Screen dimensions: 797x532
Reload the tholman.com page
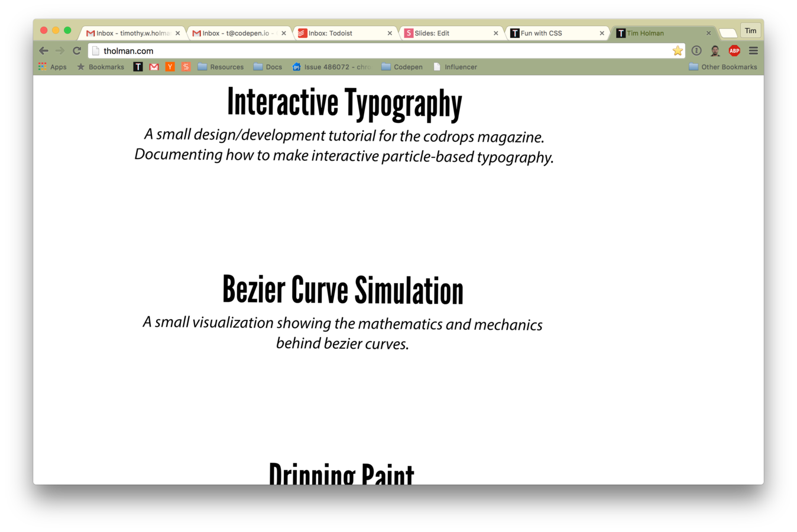pyautogui.click(x=77, y=51)
